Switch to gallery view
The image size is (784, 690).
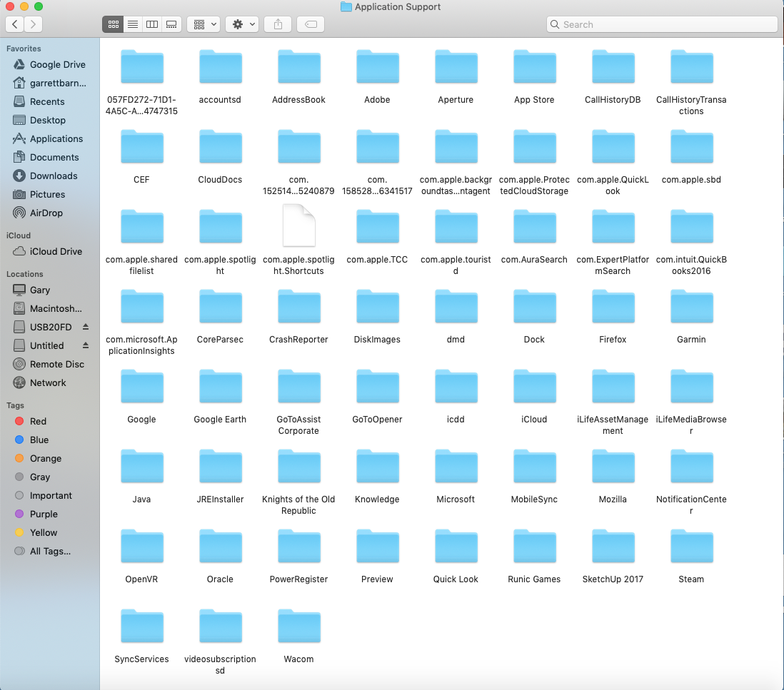pos(171,24)
